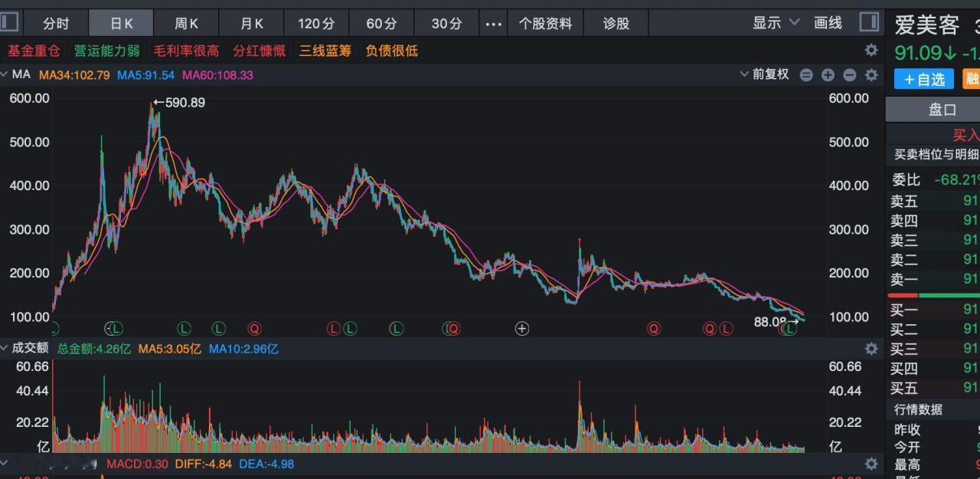Image resolution: width=980 pixels, height=479 pixels.
Task: Click the MA34:102.79 indicator label
Action: pos(74,75)
